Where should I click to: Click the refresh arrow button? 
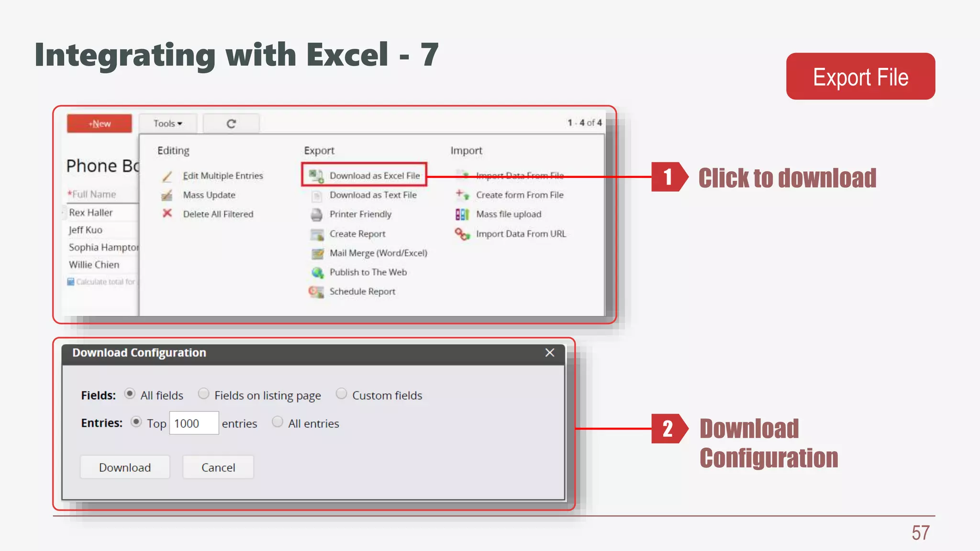coord(231,124)
